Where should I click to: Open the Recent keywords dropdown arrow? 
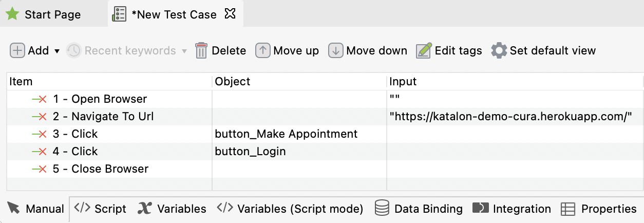click(184, 51)
